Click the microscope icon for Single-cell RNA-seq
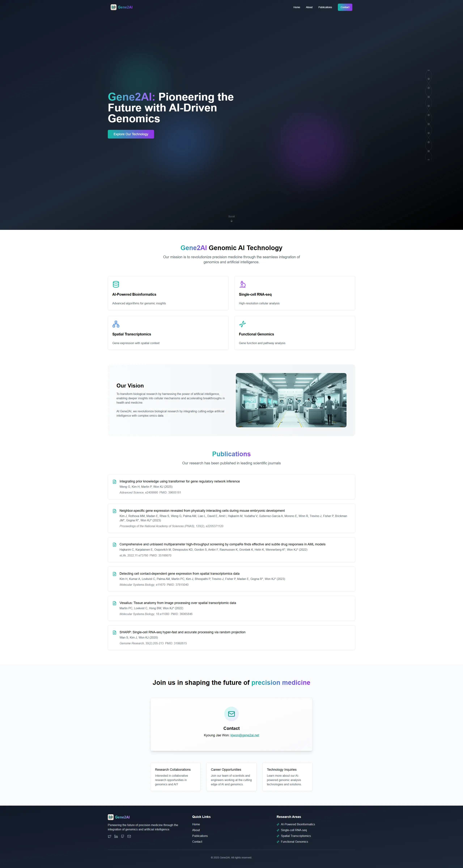This screenshot has height=868, width=463. click(242, 284)
